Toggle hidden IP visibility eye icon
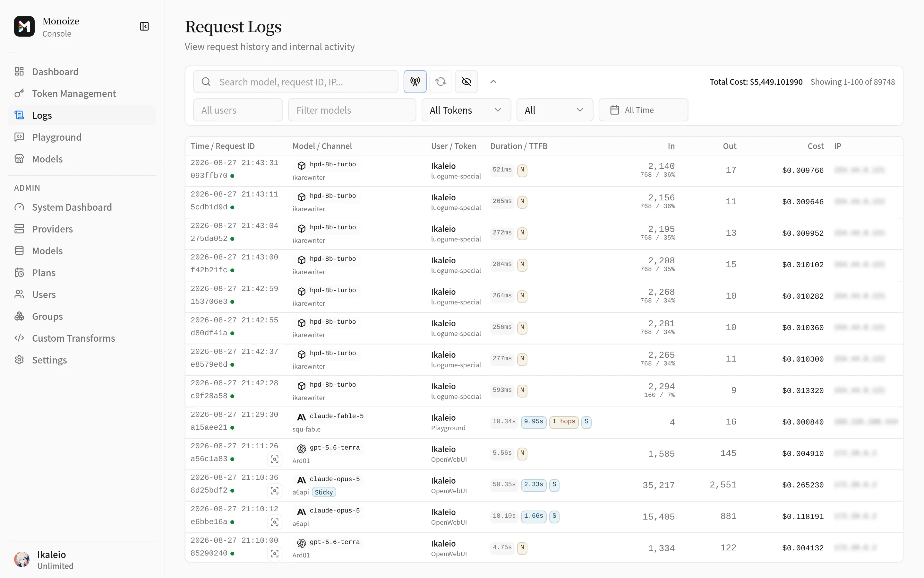Image resolution: width=924 pixels, height=578 pixels. (466, 82)
